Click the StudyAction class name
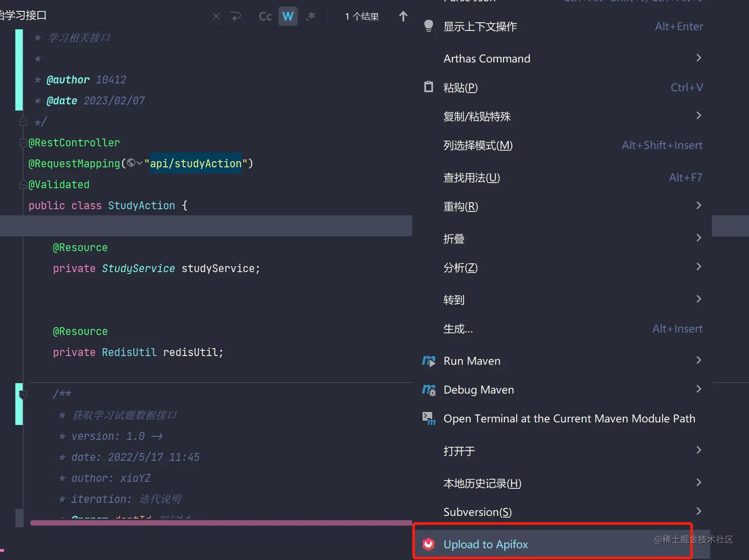The image size is (749, 560). pyautogui.click(x=142, y=205)
